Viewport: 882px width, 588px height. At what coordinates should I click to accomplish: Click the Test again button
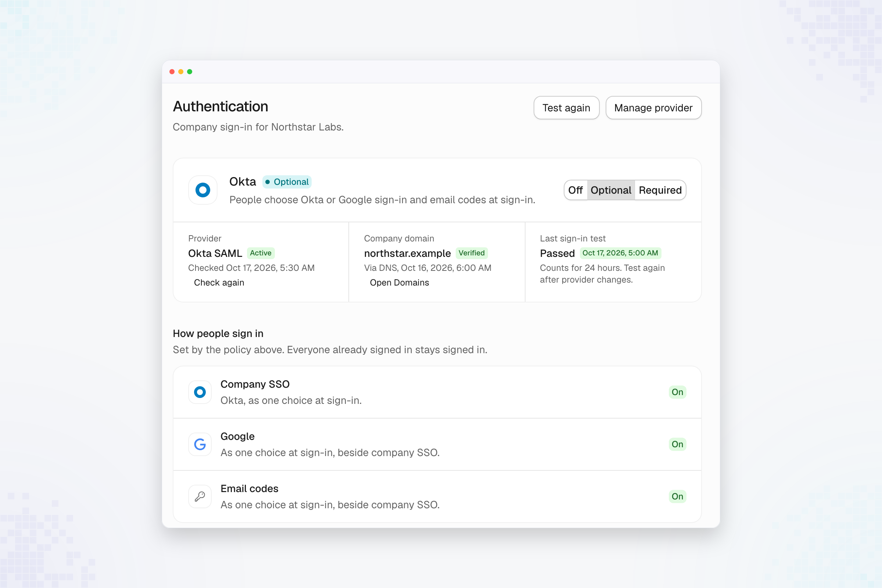click(x=566, y=108)
